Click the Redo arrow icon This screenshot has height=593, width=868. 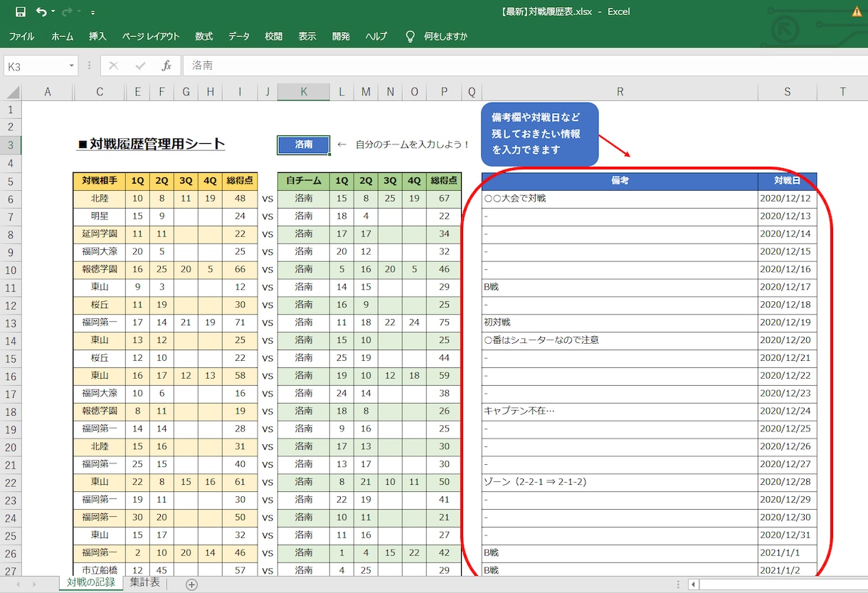click(67, 11)
